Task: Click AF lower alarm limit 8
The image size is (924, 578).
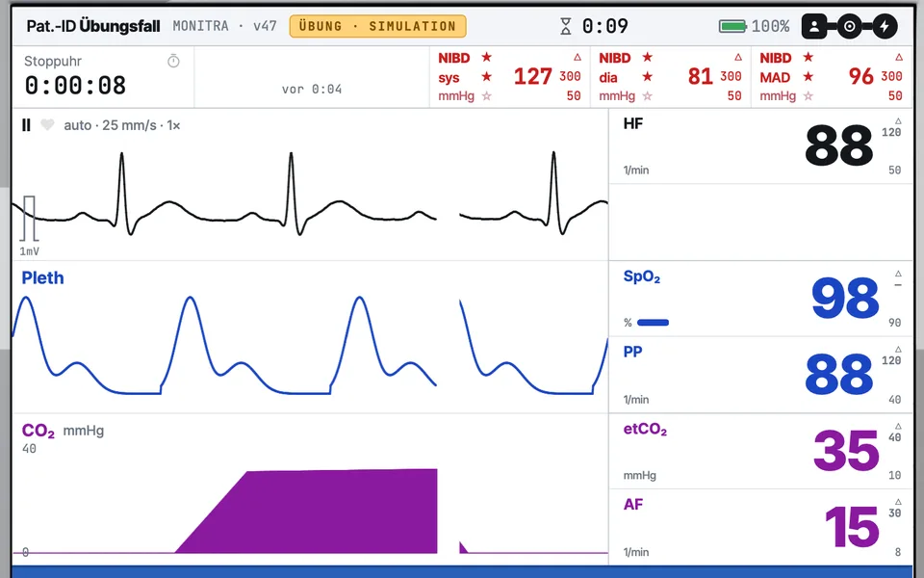Action: point(897,552)
